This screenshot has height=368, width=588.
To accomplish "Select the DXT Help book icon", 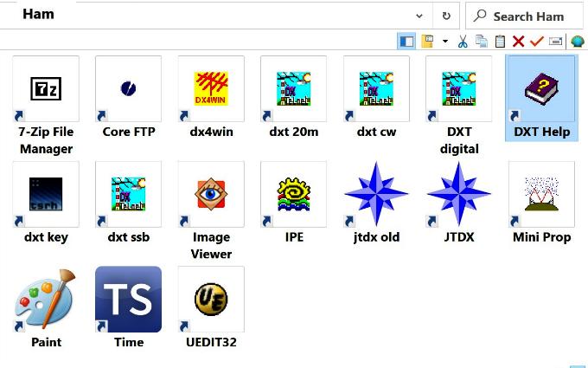I will click(541, 88).
